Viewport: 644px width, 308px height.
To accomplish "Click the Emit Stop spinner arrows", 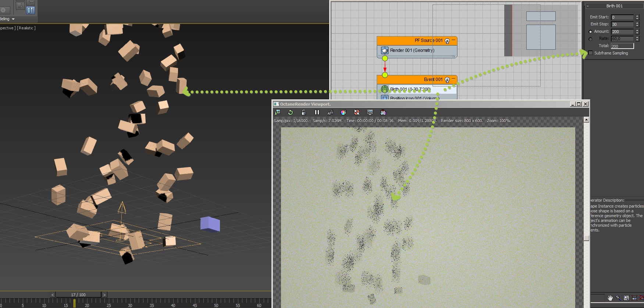I will click(x=637, y=24).
